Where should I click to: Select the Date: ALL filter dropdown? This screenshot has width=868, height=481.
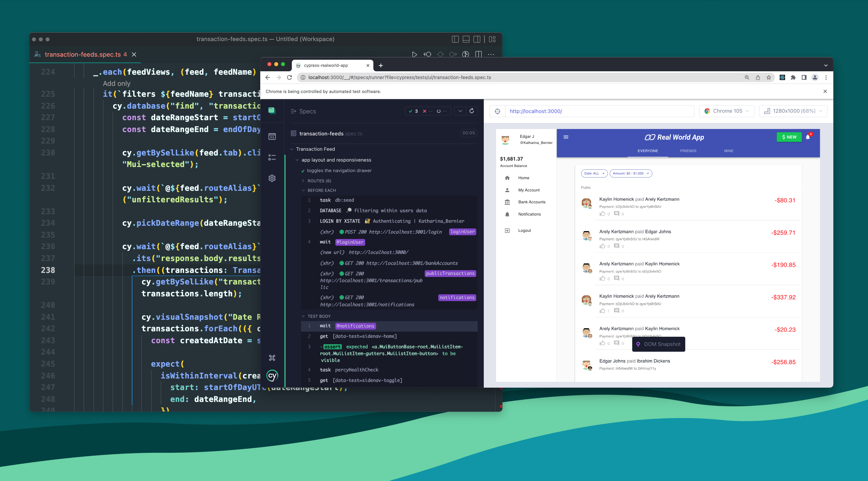coord(592,173)
